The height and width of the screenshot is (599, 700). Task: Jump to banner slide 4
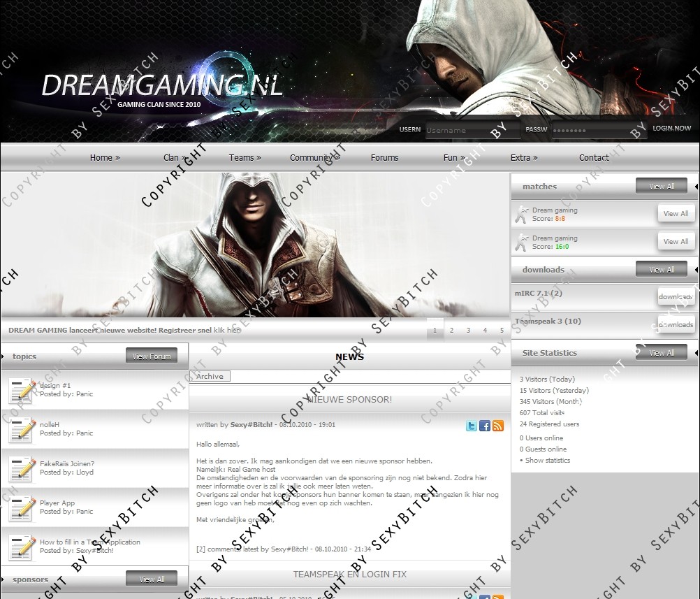pyautogui.click(x=486, y=330)
